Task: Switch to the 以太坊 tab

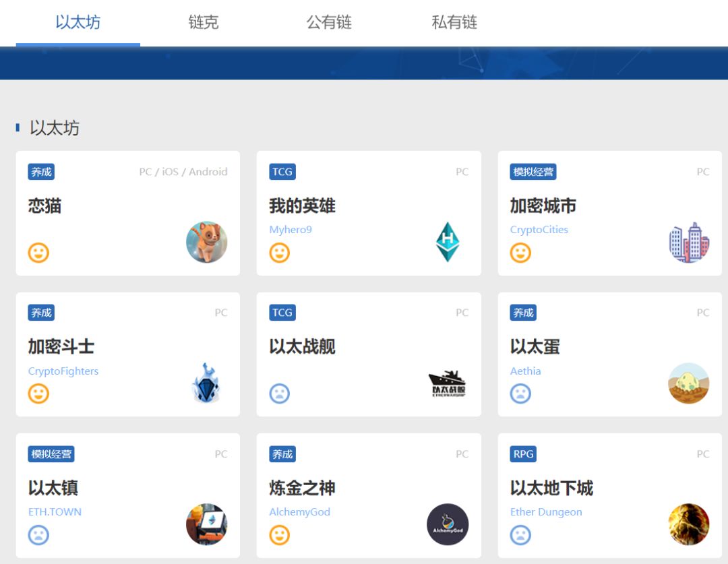Action: [x=78, y=22]
